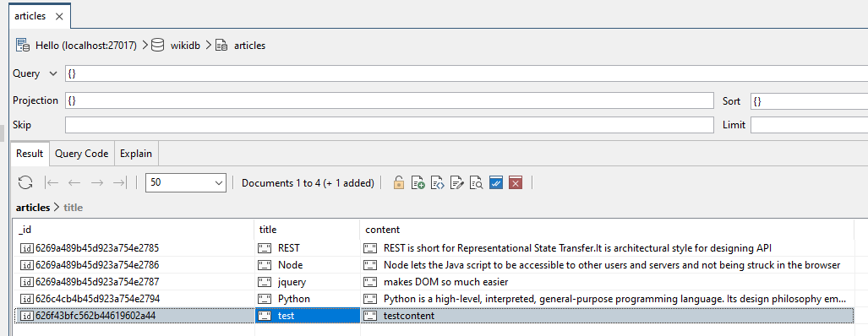
Task: Select content cell 'makes DOM so much easier'
Action: pos(607,282)
